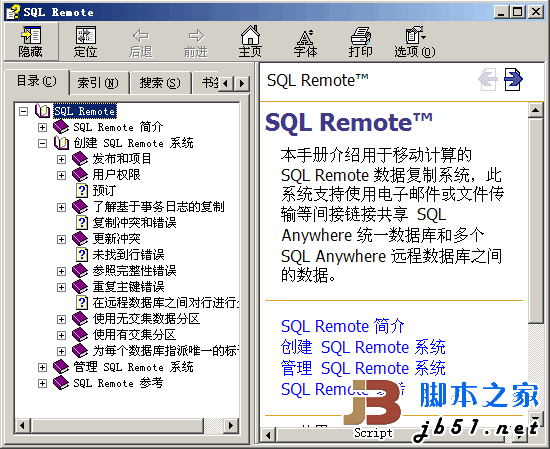Expand the 了解基于事务日志的复制 node
The height and width of the screenshot is (449, 550).
pos(61,207)
